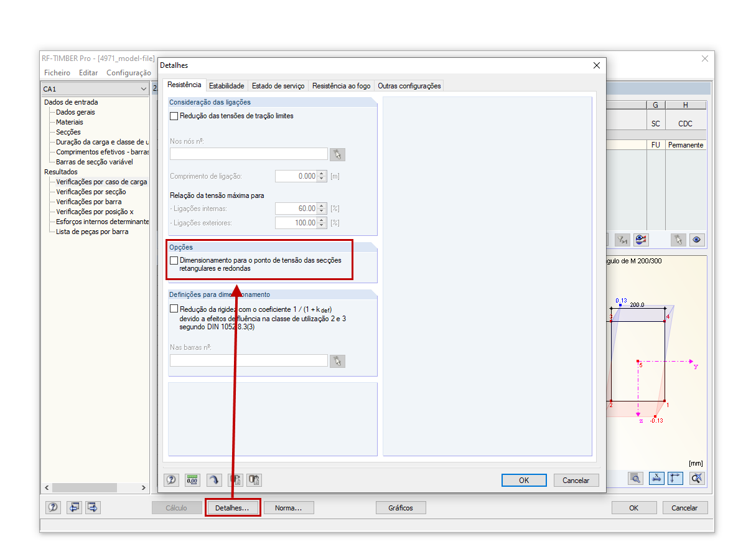The height and width of the screenshot is (554, 756).
Task: Click OK in the main RF-TIMBER window
Action: coord(633,507)
